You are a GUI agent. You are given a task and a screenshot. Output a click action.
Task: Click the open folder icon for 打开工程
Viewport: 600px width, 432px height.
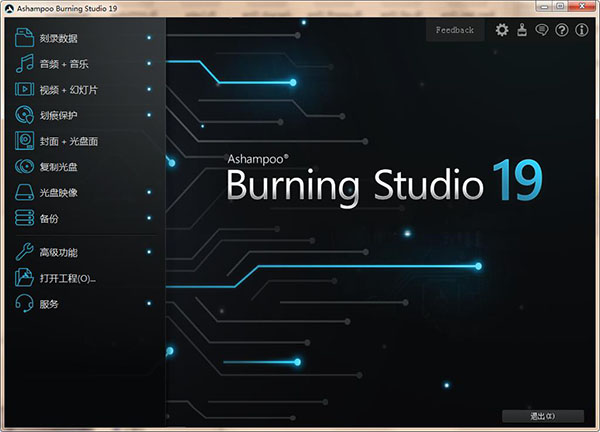point(24,277)
